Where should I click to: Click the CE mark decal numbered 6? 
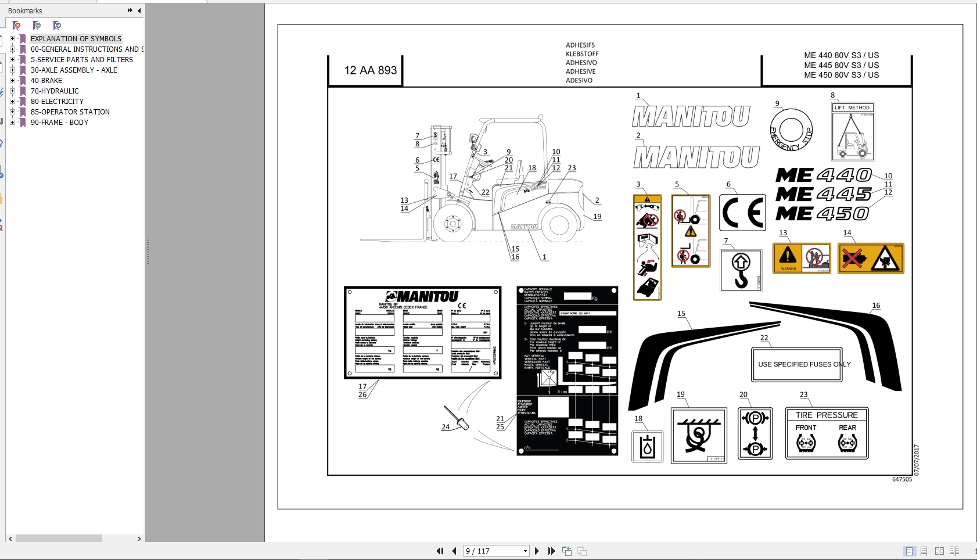742,213
